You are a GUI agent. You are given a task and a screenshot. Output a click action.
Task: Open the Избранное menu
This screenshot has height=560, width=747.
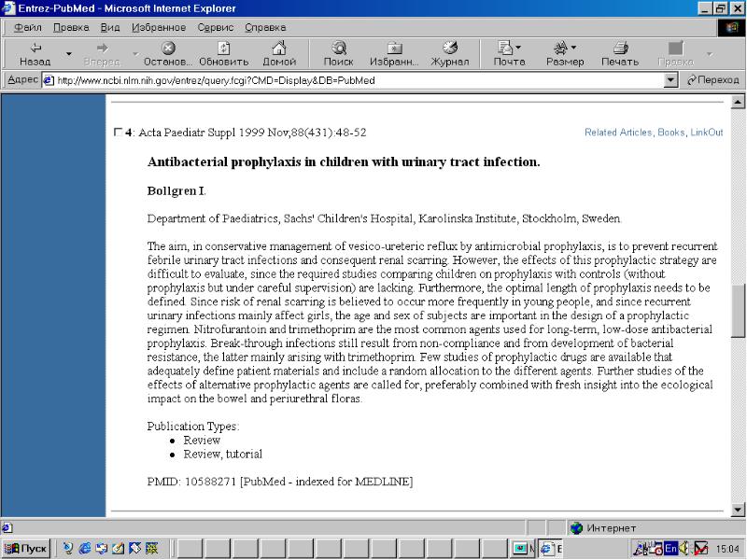[x=159, y=27]
